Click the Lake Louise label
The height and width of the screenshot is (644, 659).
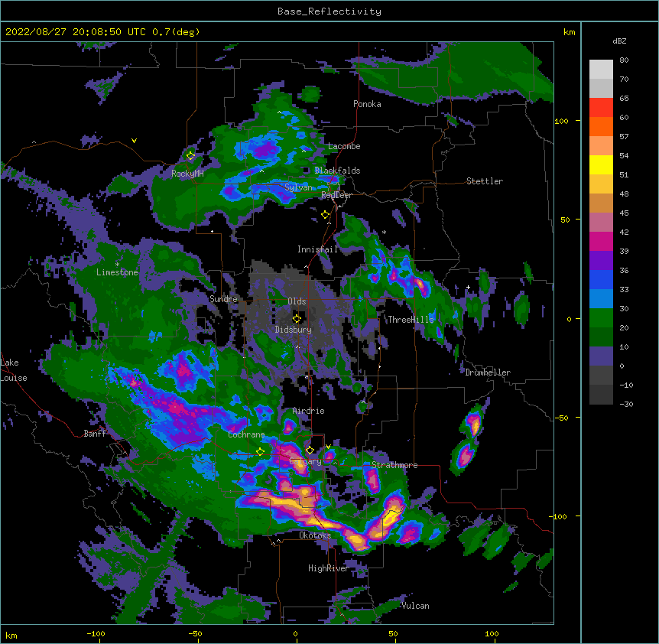click(x=14, y=370)
